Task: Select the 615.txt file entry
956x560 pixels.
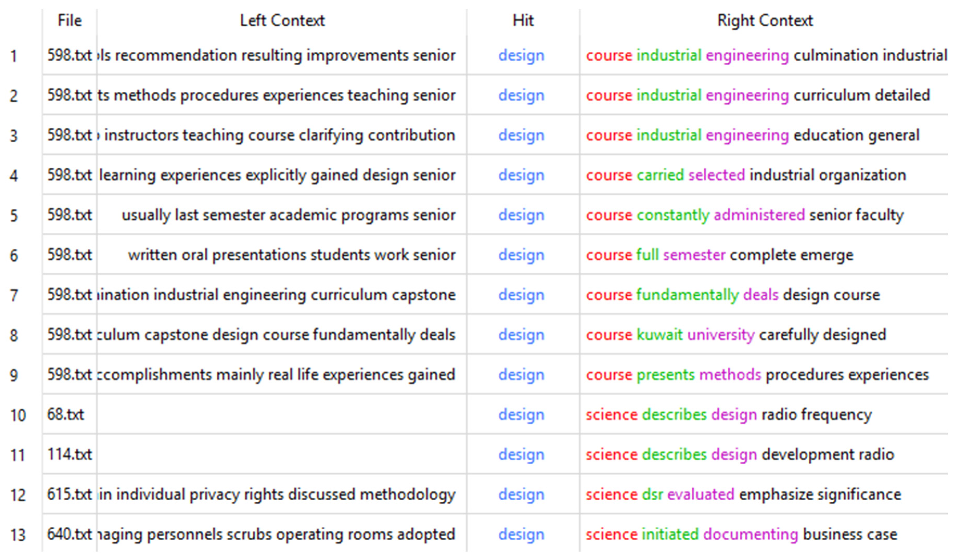Action: 69,495
